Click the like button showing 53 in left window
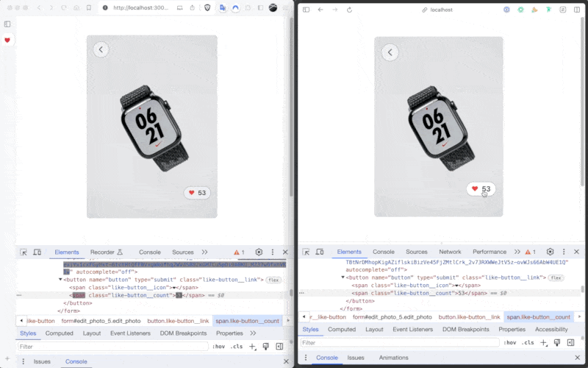Viewport: 588px width, 368px height. [x=197, y=193]
